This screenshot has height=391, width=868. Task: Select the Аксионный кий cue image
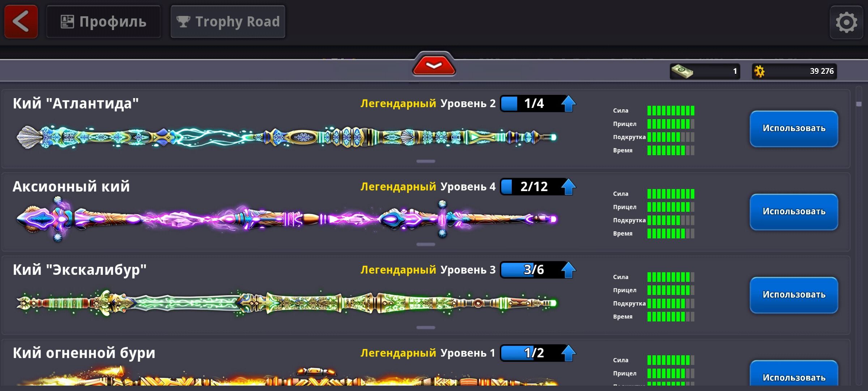pyautogui.click(x=286, y=219)
